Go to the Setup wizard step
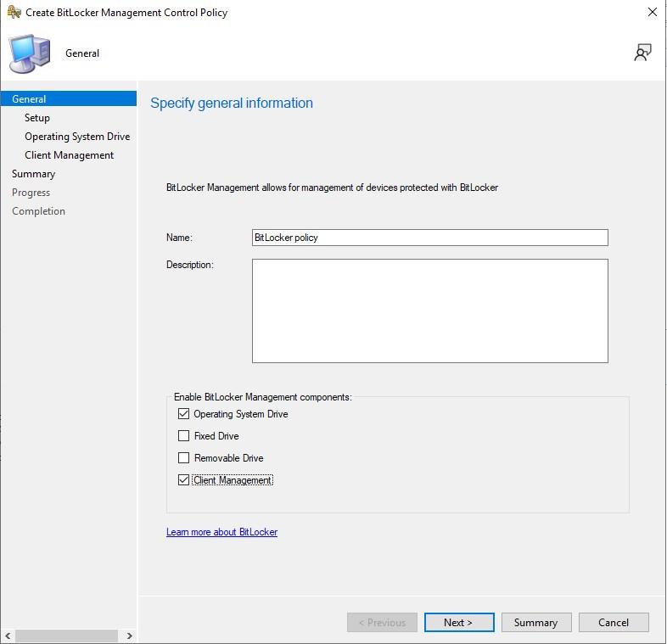 [37, 118]
